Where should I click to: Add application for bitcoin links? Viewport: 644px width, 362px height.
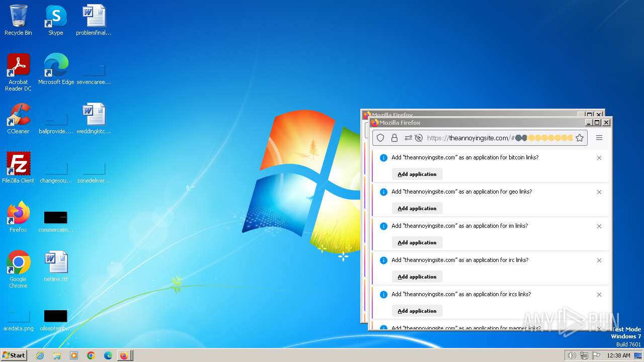tap(417, 174)
